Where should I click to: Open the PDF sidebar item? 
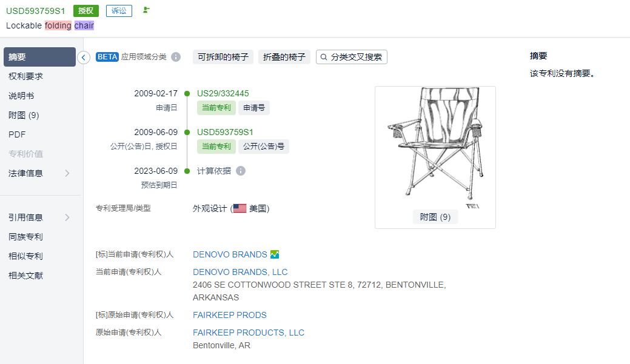point(17,134)
